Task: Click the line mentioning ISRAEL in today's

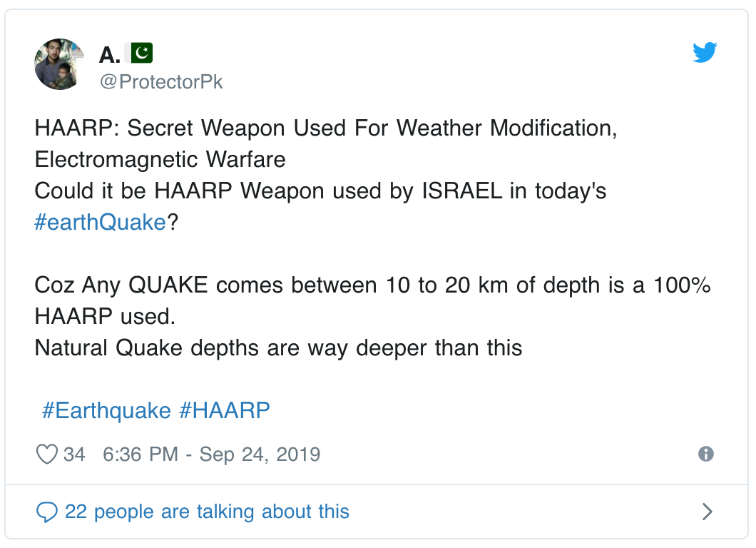Action: pos(320,191)
